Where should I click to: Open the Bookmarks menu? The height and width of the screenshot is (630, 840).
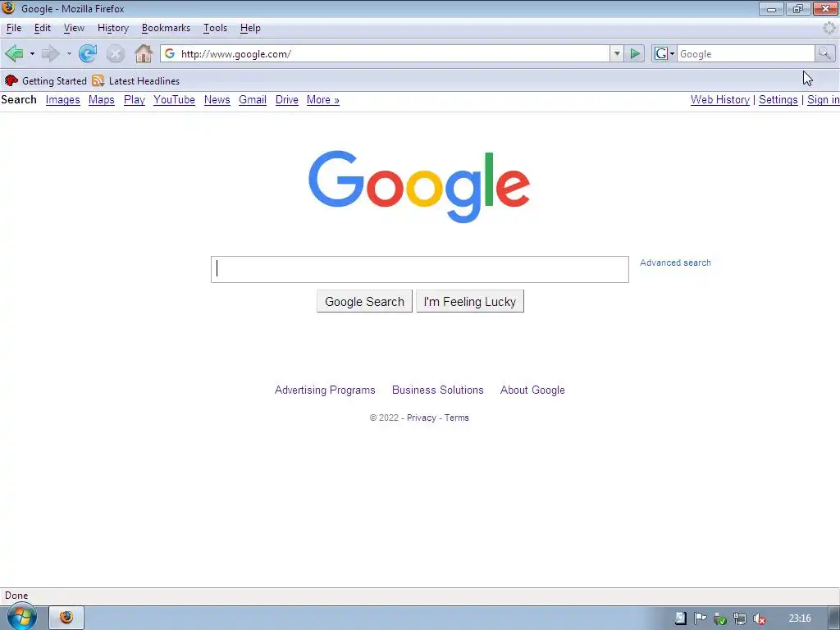pyautogui.click(x=166, y=28)
